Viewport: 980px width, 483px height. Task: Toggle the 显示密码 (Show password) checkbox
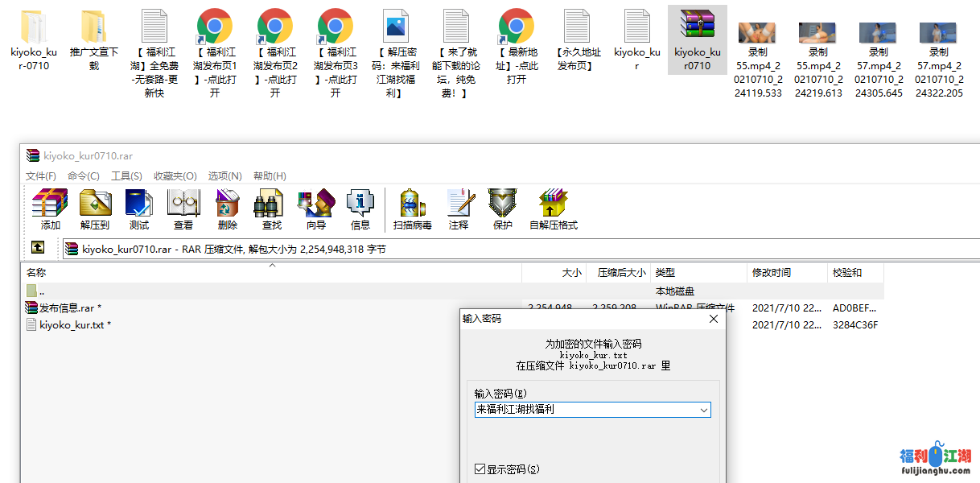click(x=480, y=469)
